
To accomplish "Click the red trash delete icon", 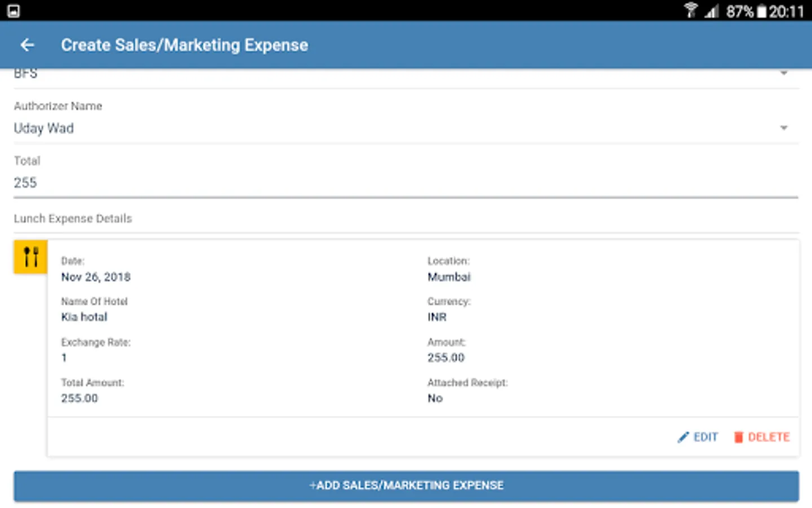I will pos(738,437).
